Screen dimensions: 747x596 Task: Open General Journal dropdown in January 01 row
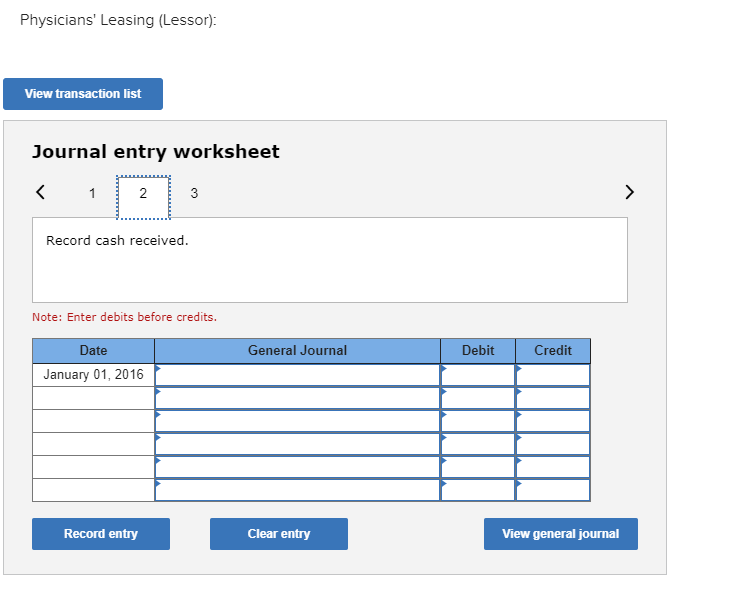click(297, 375)
